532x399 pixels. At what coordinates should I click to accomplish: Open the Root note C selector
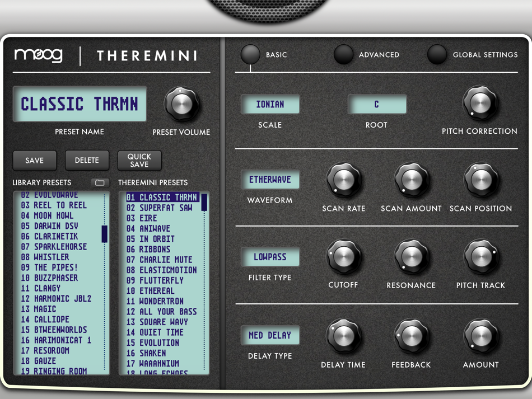(377, 104)
